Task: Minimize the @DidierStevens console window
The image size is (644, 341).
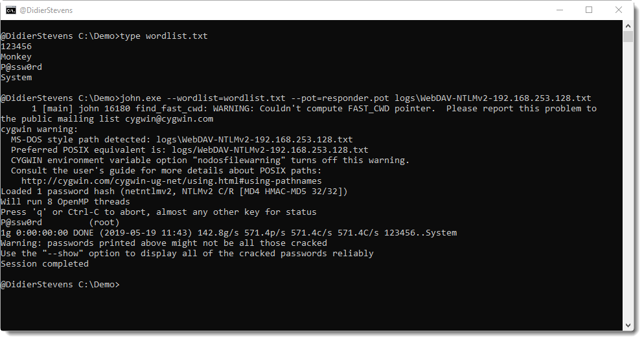Action: [x=558, y=10]
